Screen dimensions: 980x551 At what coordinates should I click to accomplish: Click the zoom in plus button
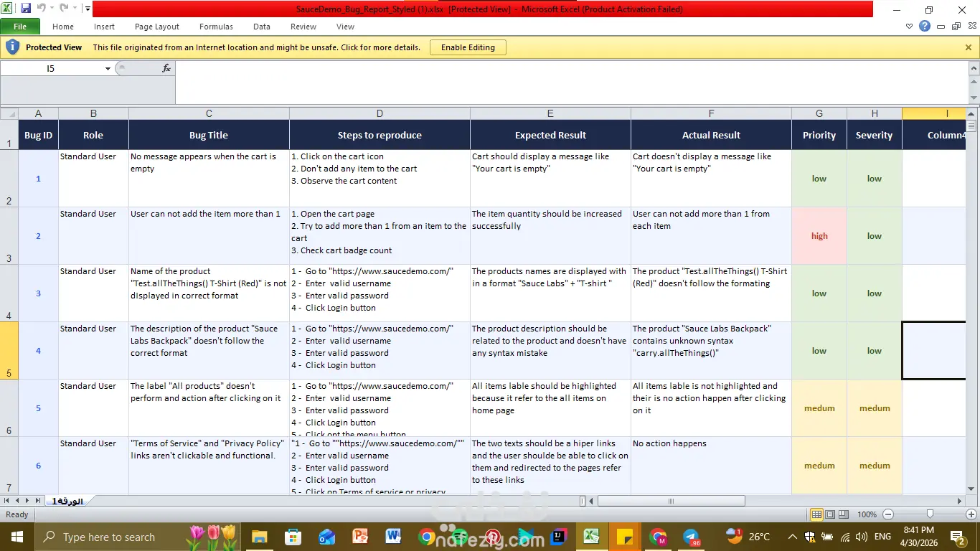click(971, 514)
